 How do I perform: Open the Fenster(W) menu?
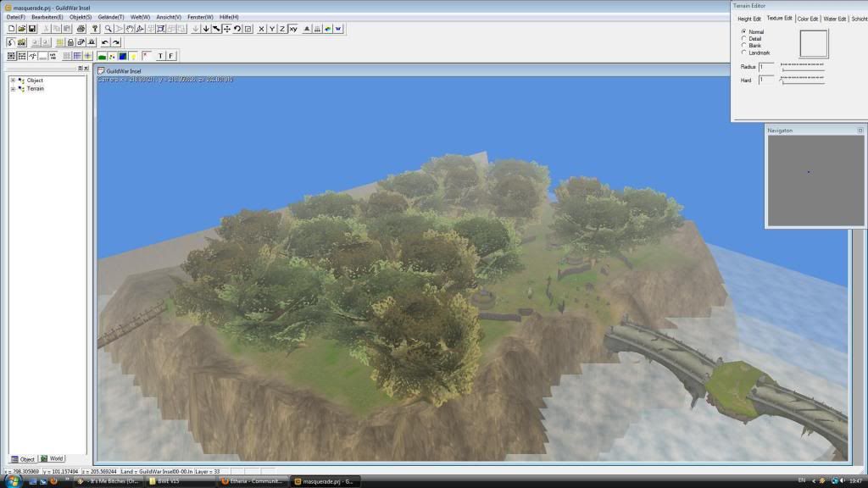200,17
